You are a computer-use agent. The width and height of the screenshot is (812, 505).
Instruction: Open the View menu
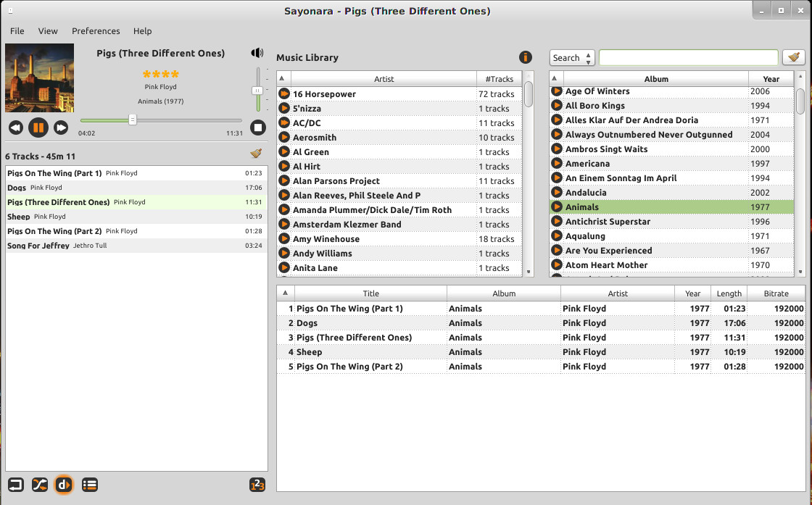click(48, 31)
